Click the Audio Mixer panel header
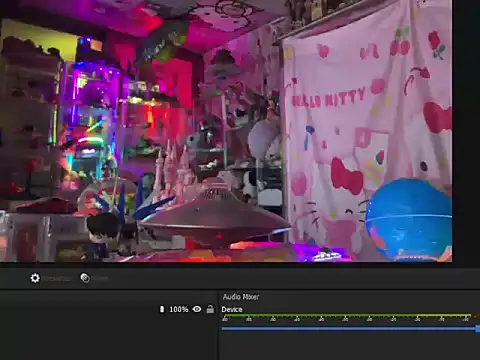Viewport: 480px width, 360px height. point(241,297)
